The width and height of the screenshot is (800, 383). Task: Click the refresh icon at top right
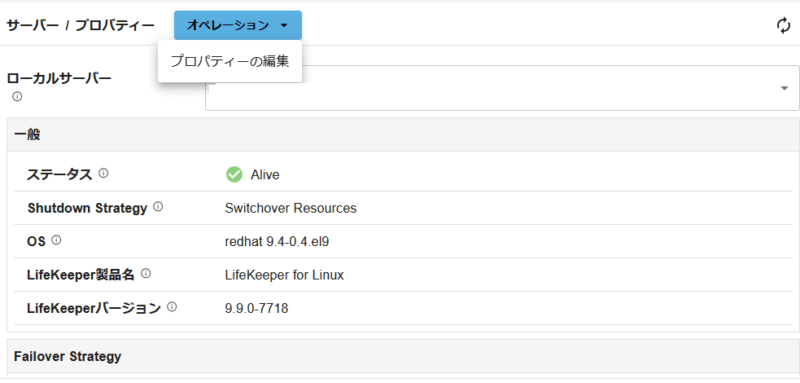click(783, 25)
